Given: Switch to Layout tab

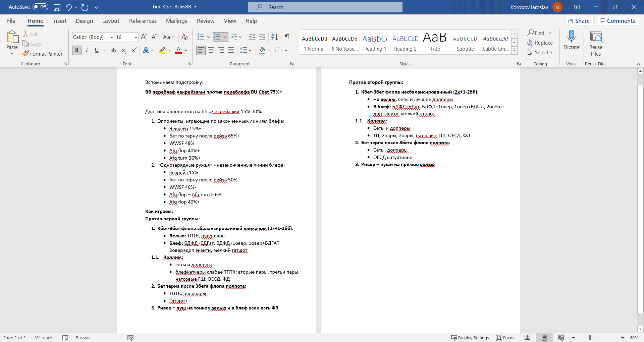Looking at the screenshot, I should pyautogui.click(x=111, y=21).
